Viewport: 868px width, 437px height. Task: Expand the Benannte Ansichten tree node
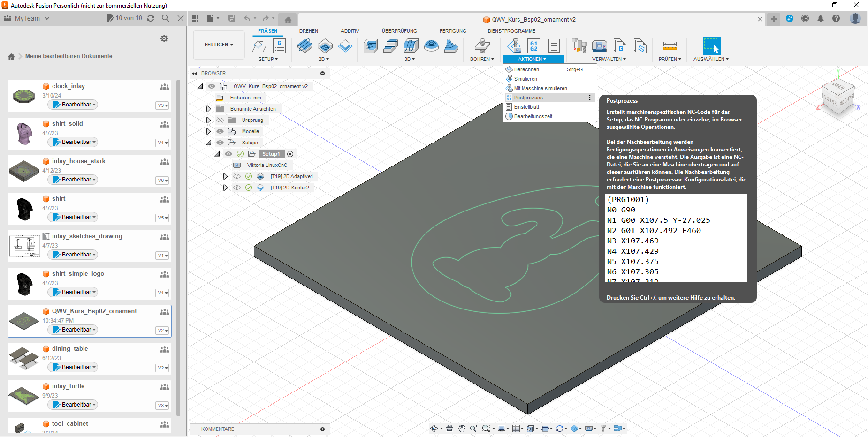[209, 109]
